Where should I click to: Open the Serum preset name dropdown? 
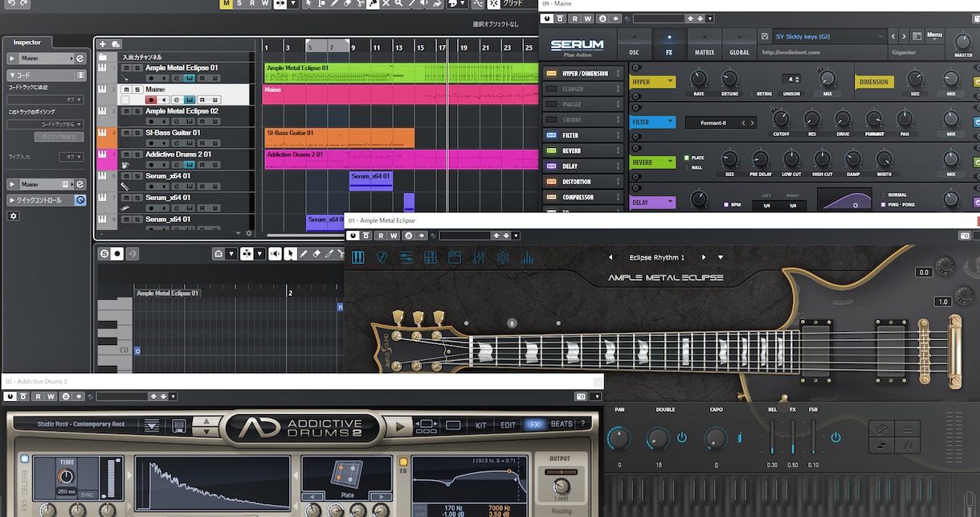coord(881,36)
